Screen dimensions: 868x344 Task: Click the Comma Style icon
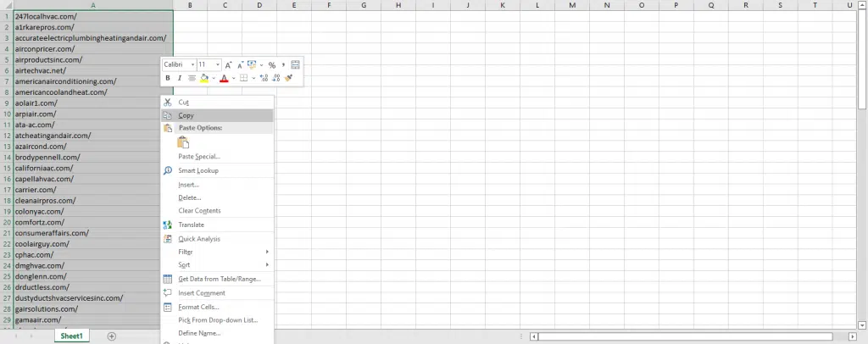[283, 64]
